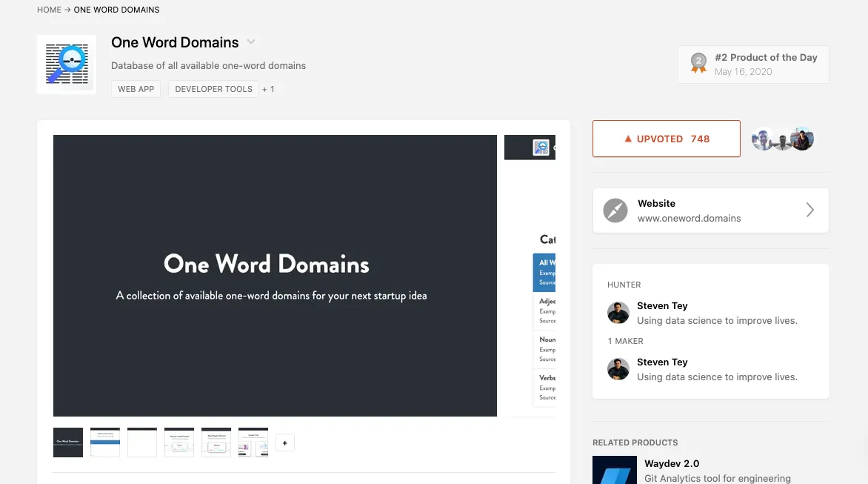Click the maker's profile avatar
The image size is (868, 484).
(618, 369)
